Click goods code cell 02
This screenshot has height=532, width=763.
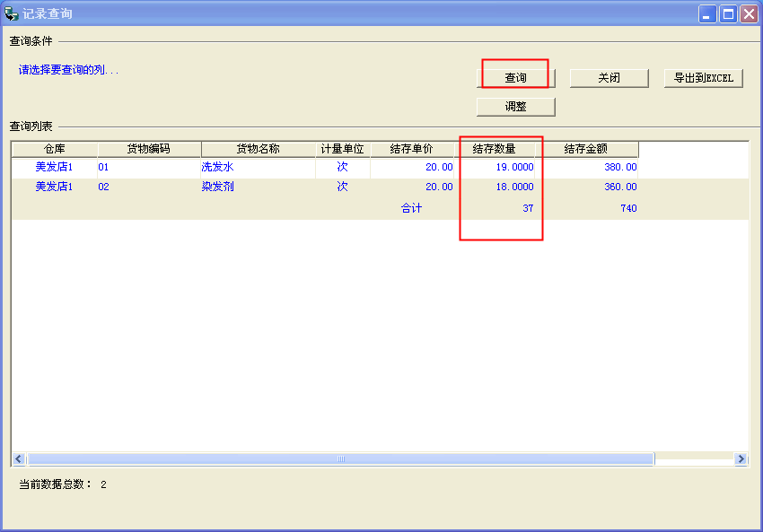point(103,187)
